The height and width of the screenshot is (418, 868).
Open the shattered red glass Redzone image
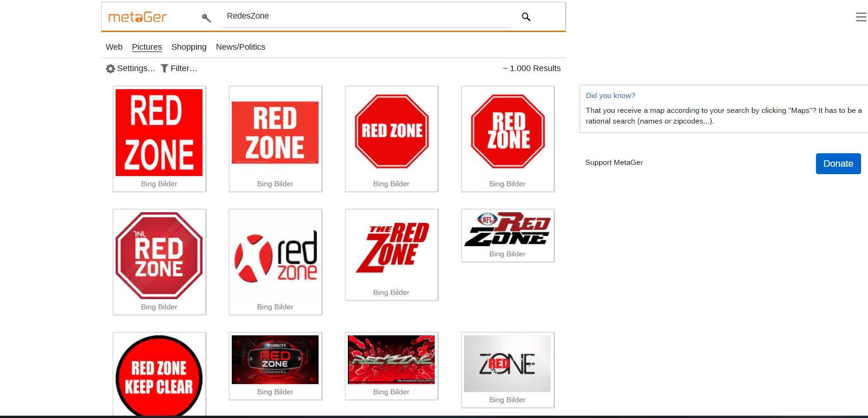[391, 359]
